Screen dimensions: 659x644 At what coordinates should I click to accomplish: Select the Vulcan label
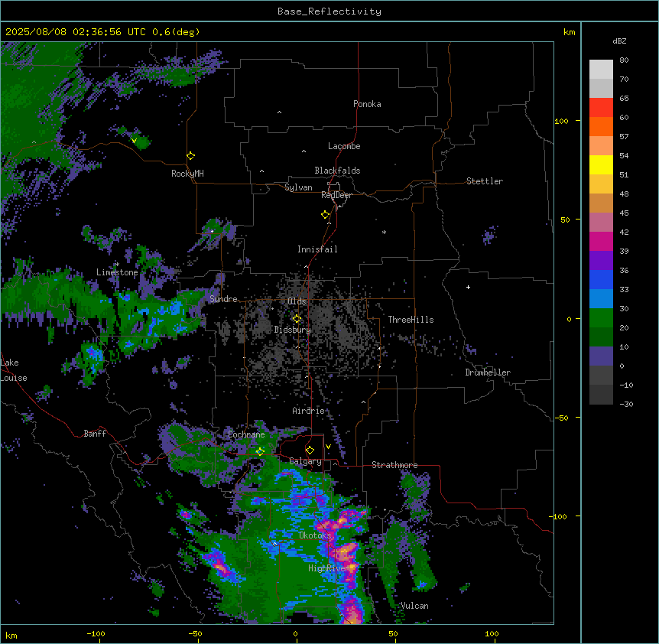pyautogui.click(x=414, y=606)
